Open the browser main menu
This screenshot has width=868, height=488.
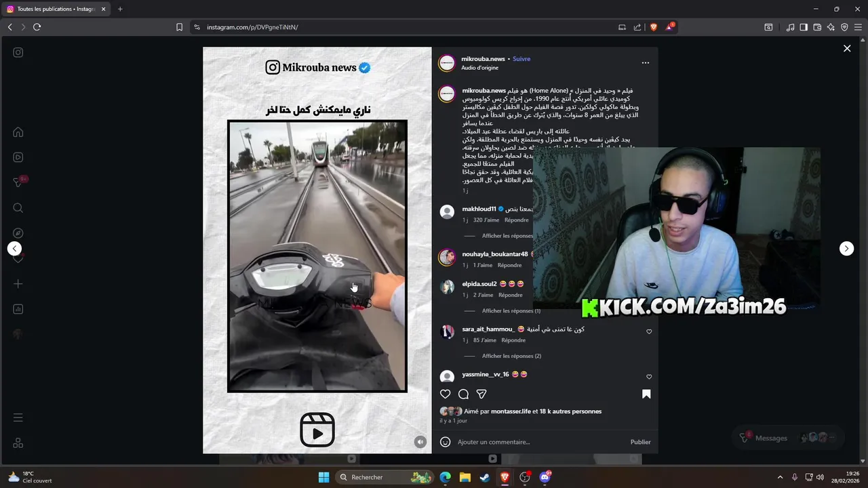[x=858, y=27]
